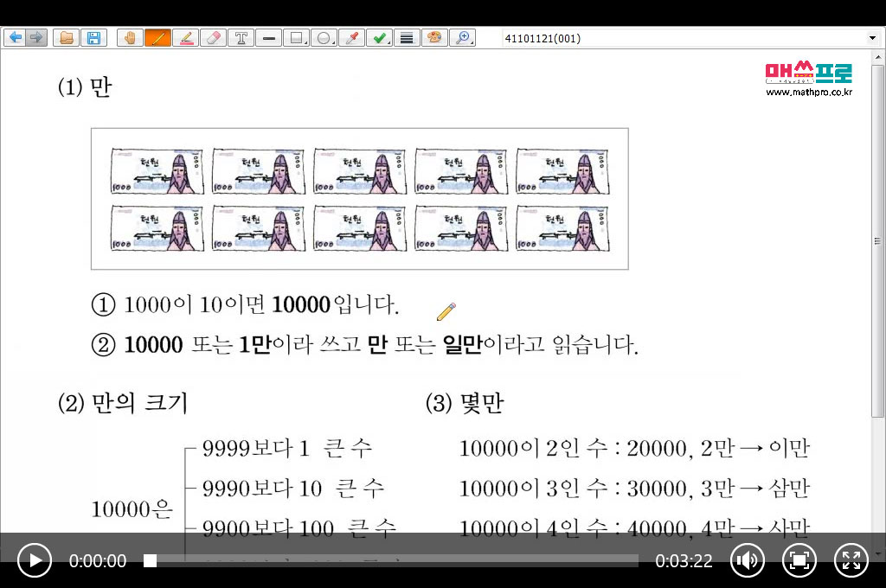886x588 pixels.
Task: Click the page vertical scrollbar thumb
Action: [877, 241]
